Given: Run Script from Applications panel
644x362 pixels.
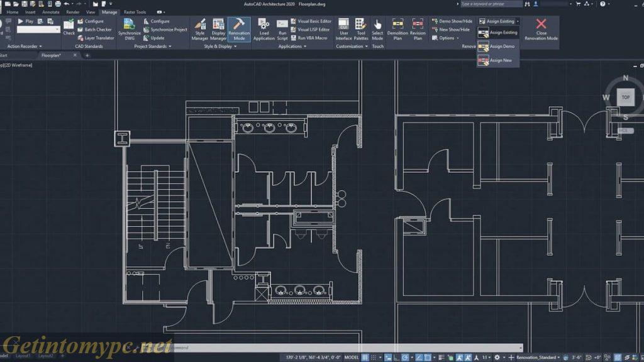Looking at the screenshot, I should tap(282, 29).
